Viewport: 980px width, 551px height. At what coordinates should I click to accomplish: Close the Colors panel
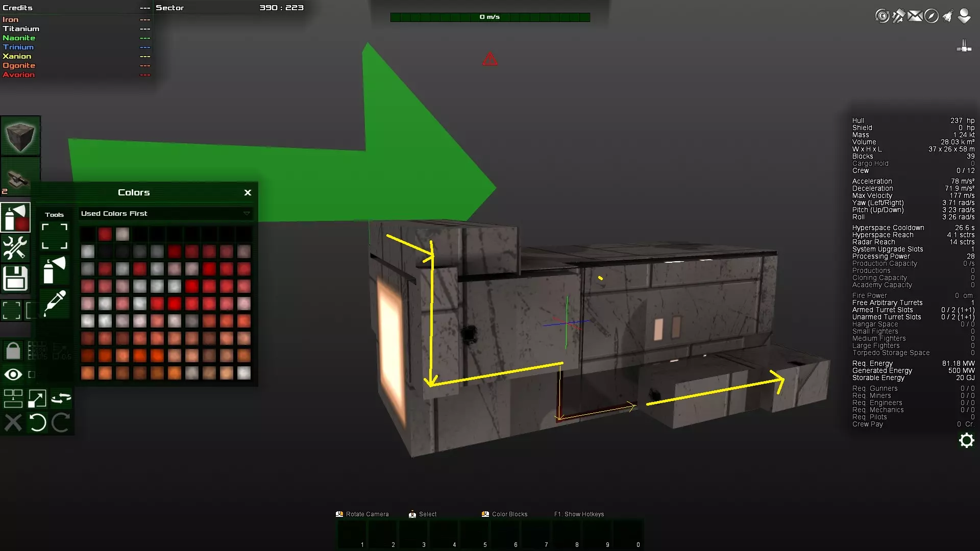tap(248, 192)
